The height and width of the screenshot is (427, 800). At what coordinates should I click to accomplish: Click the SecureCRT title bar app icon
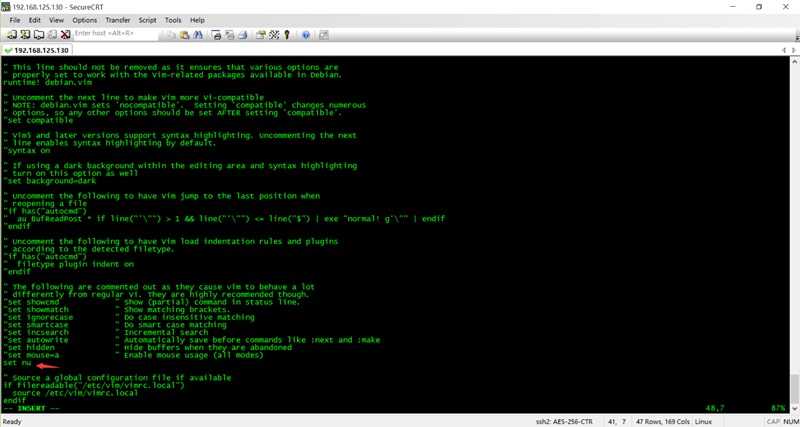[6, 7]
